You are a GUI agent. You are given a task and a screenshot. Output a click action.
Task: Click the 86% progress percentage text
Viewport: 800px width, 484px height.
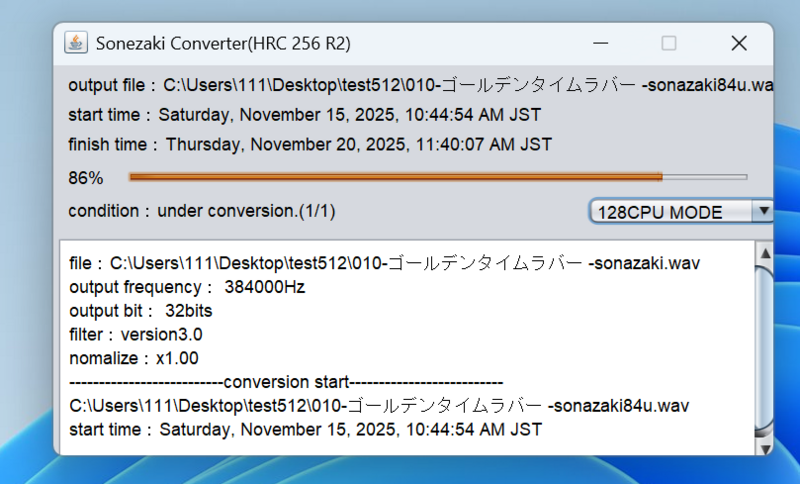(x=86, y=178)
